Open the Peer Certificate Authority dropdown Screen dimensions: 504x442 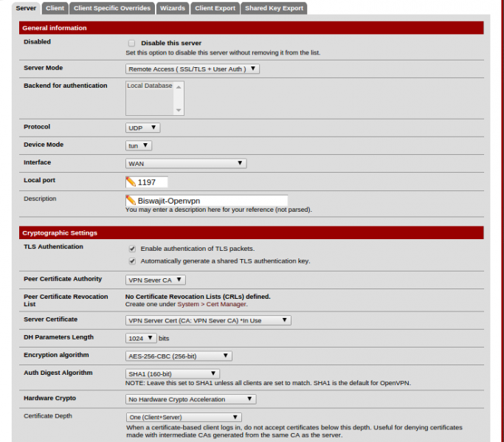(x=155, y=280)
